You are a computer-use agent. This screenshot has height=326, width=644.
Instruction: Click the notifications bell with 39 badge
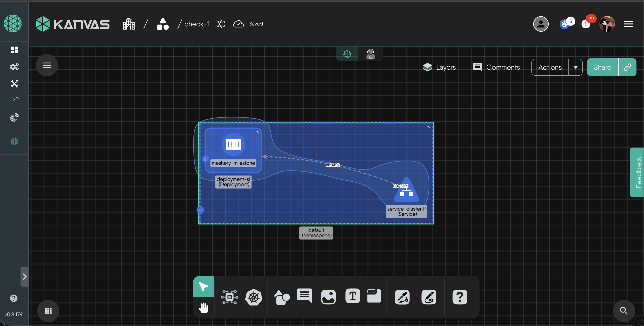point(586,24)
